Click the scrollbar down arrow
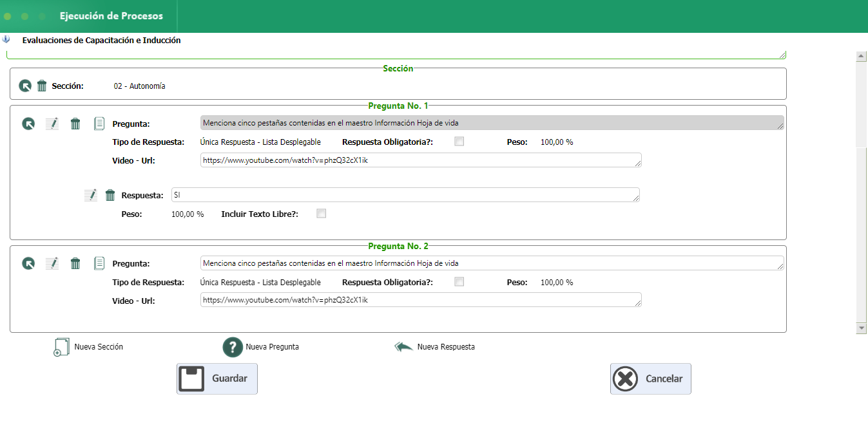The height and width of the screenshot is (421, 868). 861,328
